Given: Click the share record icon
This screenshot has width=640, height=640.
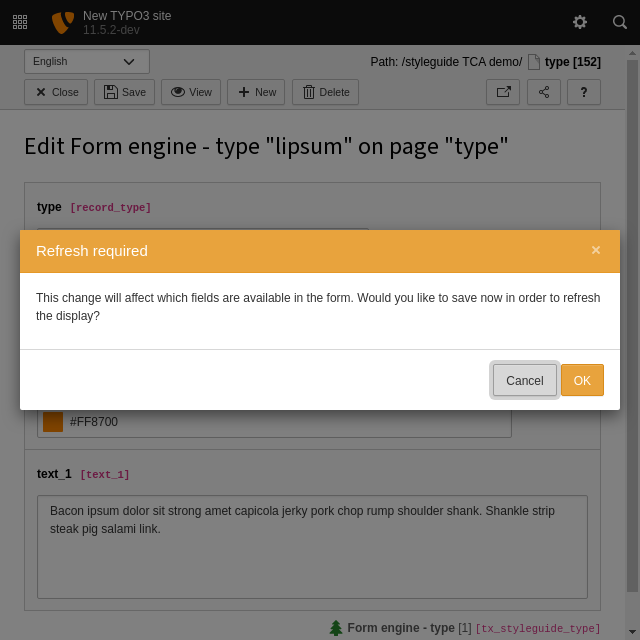Looking at the screenshot, I should coord(544,92).
